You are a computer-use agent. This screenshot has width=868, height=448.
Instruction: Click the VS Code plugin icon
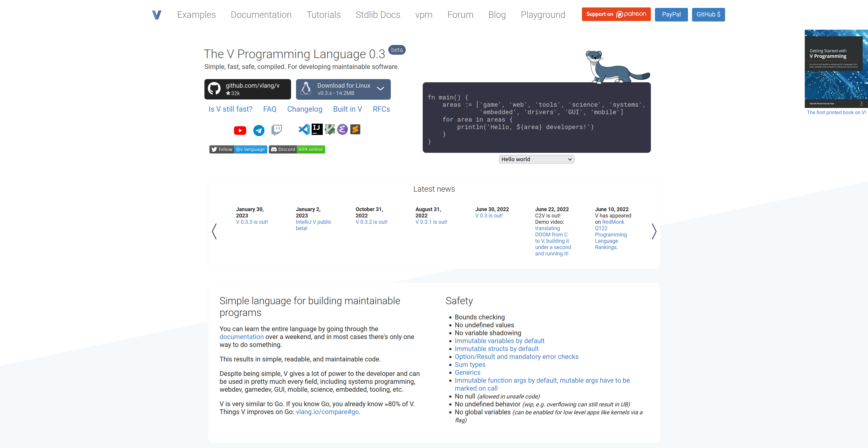(304, 129)
